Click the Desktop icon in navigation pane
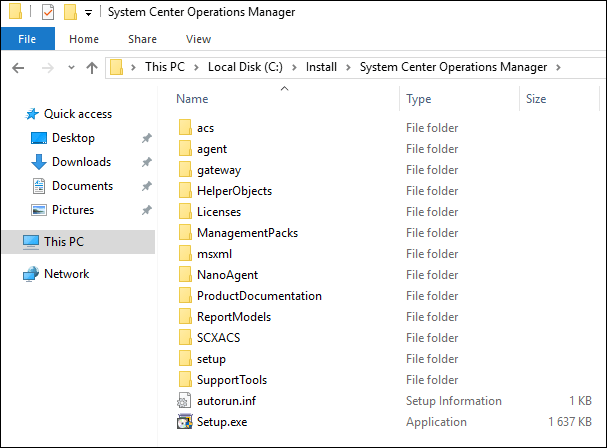The height and width of the screenshot is (448, 607). tap(39, 138)
